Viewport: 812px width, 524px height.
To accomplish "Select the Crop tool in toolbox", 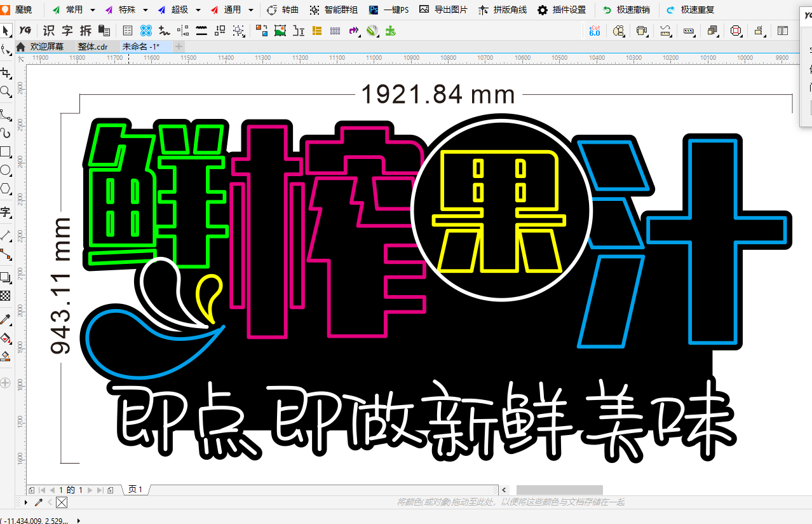I will point(6,73).
